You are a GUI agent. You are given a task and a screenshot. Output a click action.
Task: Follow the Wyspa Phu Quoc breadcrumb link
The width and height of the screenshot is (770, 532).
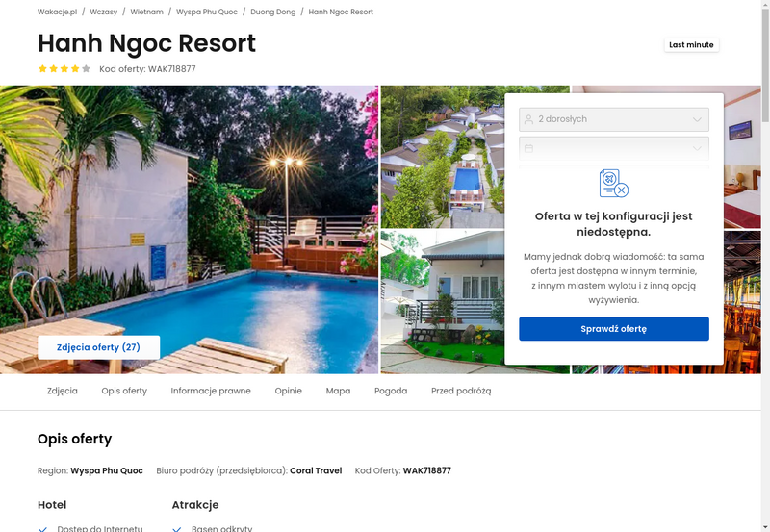207,12
